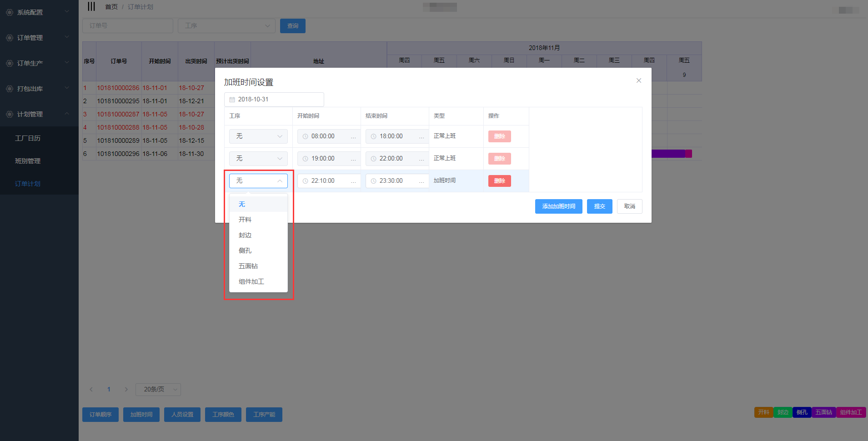This screenshot has height=441, width=868.
Task: Click the clock icon beside 19:00:00
Action: click(x=305, y=159)
